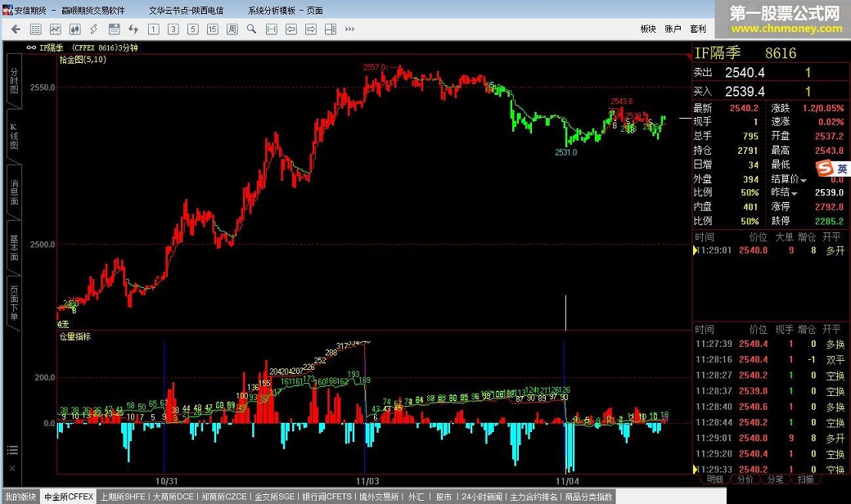Select the weekly (周) period button

click(232, 29)
